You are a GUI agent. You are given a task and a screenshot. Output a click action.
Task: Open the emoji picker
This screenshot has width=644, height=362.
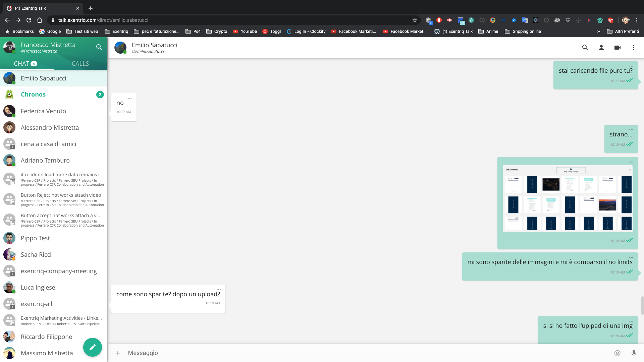[x=617, y=353]
